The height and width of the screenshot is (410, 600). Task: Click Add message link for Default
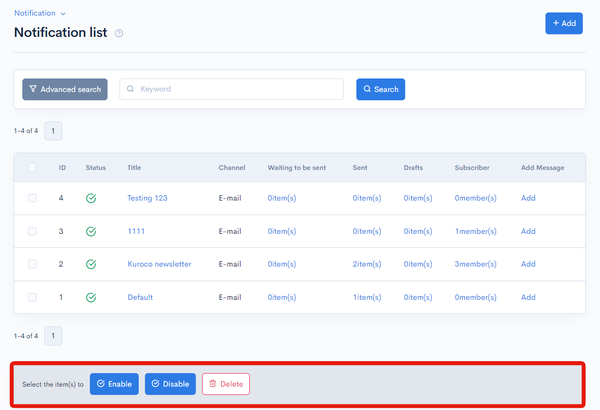(528, 297)
